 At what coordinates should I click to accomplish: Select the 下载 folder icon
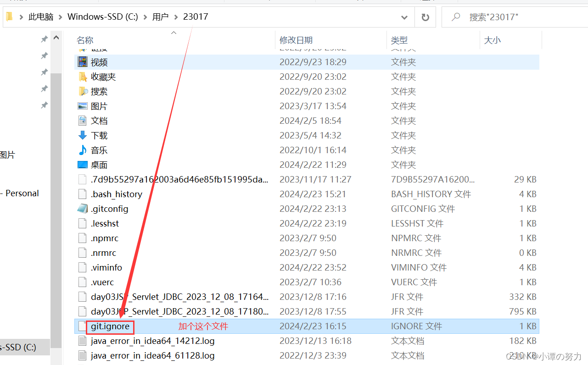pyautogui.click(x=83, y=135)
